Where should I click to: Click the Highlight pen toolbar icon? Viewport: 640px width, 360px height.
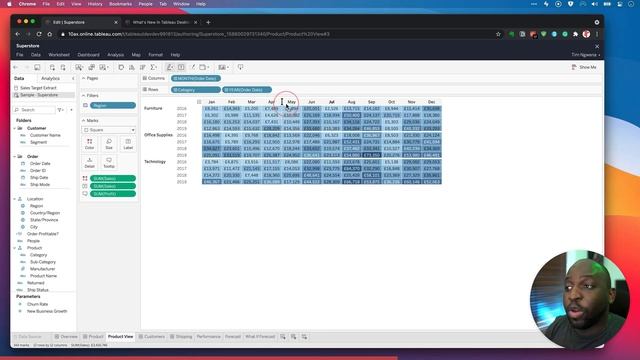(170, 67)
